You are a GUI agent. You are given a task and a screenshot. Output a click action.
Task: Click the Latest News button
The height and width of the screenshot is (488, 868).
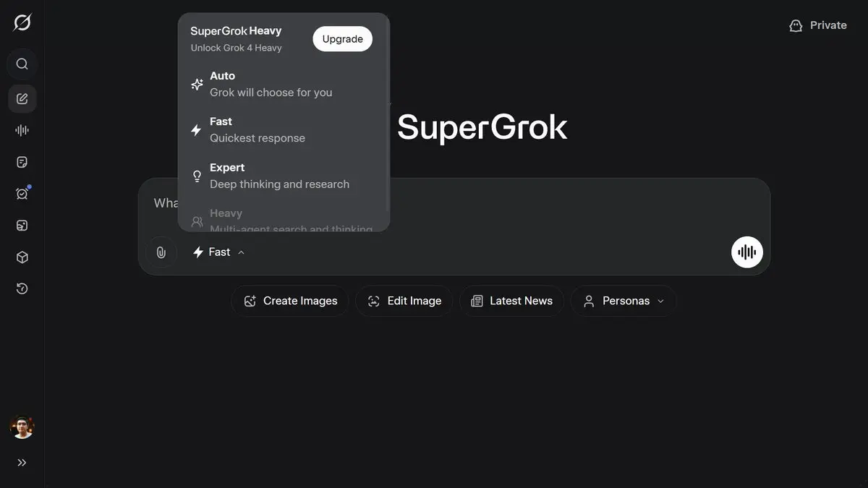pyautogui.click(x=511, y=301)
